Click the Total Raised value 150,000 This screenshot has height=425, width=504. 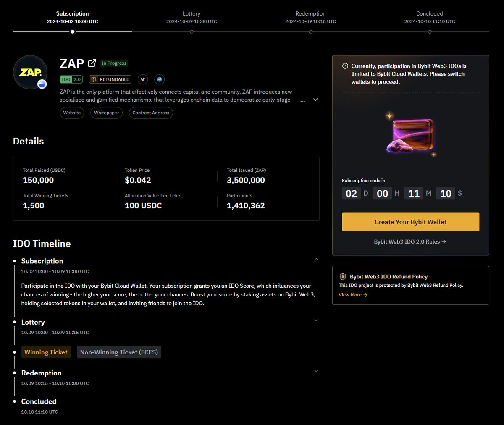(38, 180)
